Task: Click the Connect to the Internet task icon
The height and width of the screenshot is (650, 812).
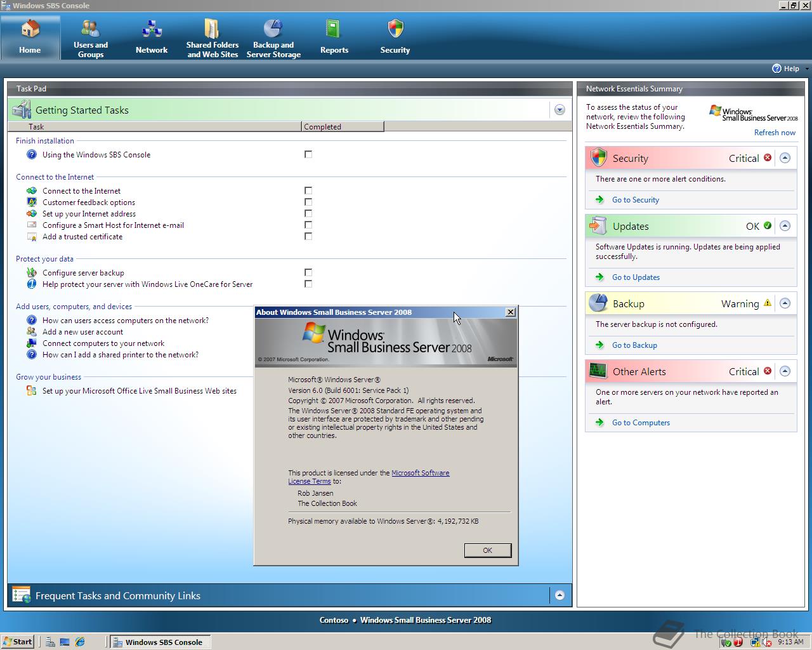Action: coord(32,190)
